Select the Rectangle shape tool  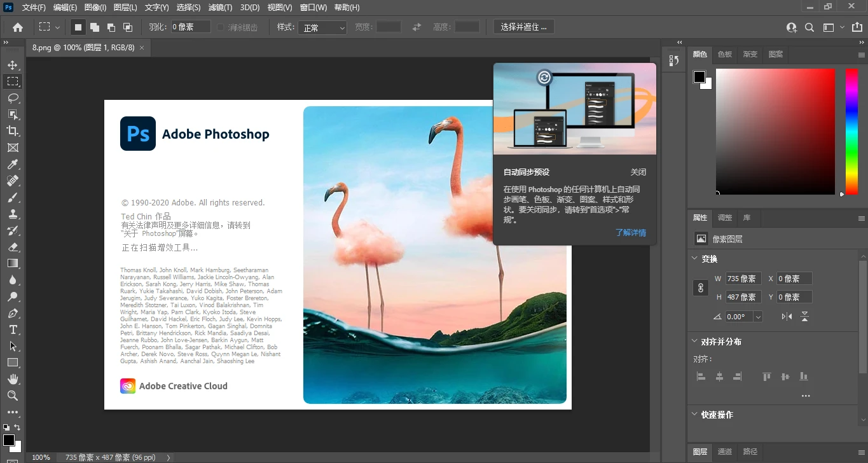[x=13, y=363]
